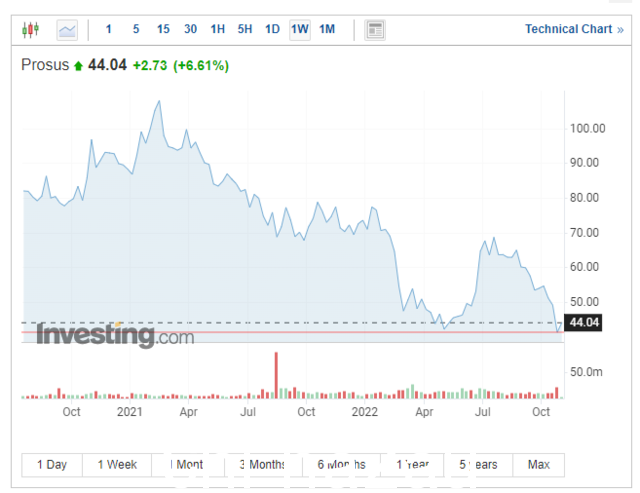Screen dimensions: 640x493
Task: Click the Prosus stock name
Action: click(x=45, y=65)
